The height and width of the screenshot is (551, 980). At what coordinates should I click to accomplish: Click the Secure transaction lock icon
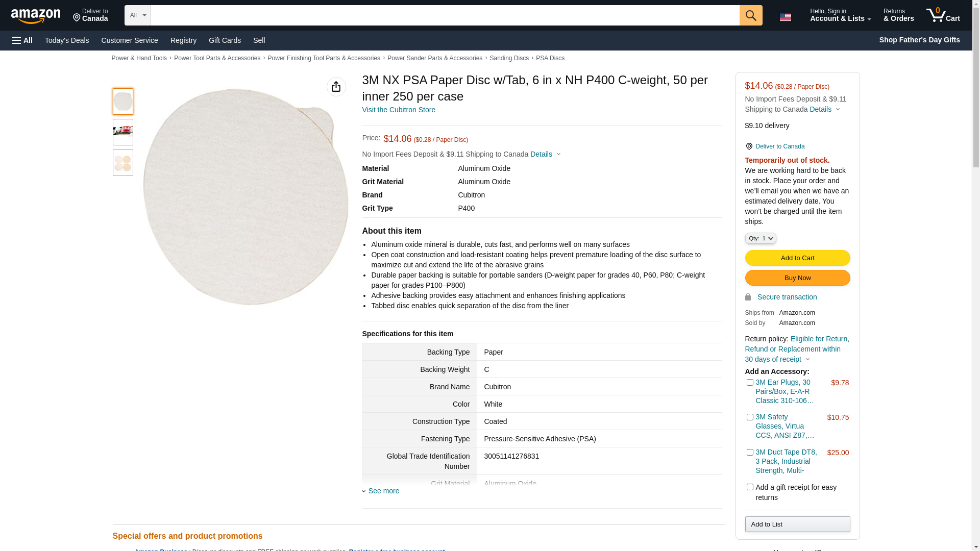pos(748,297)
